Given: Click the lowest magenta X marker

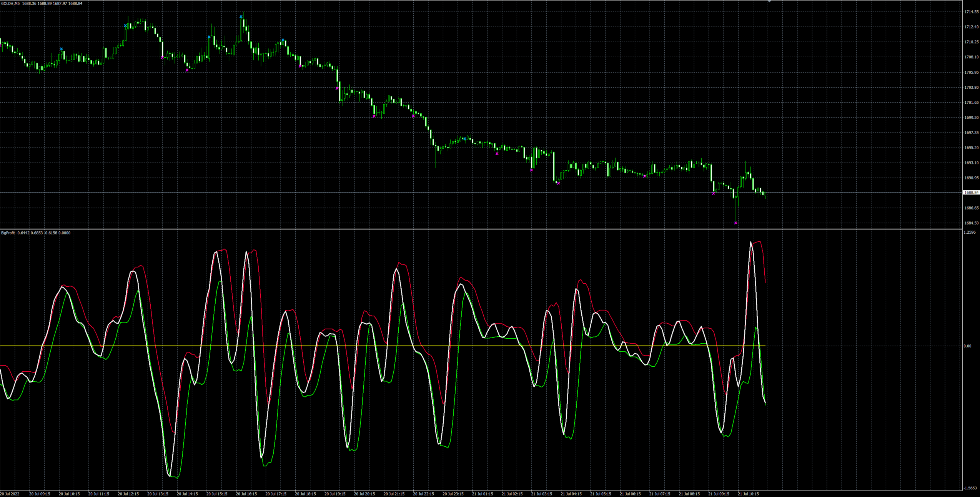Looking at the screenshot, I should (735, 223).
